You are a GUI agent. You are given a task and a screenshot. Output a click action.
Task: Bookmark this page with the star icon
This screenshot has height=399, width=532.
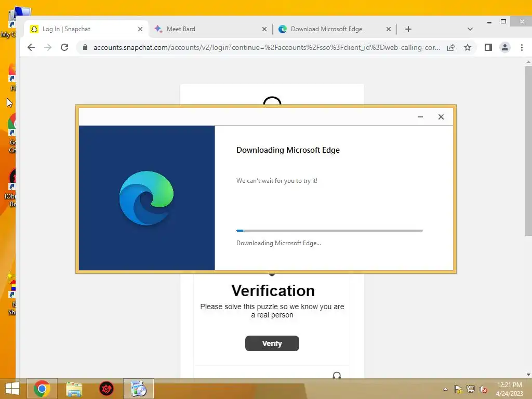[x=468, y=47]
